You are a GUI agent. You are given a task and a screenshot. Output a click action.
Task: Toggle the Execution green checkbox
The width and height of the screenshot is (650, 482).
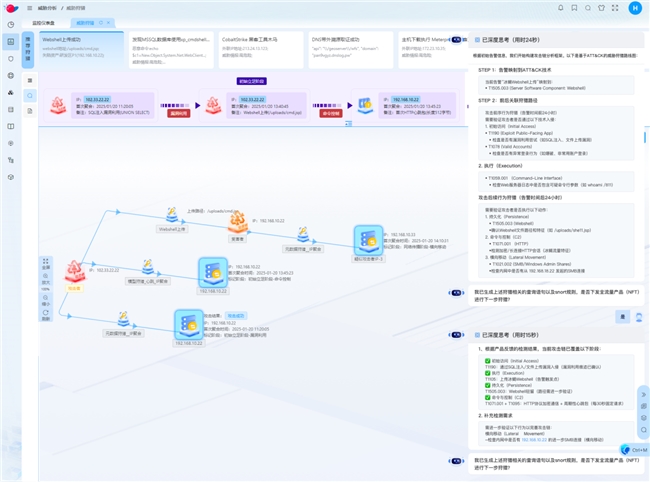point(488,373)
